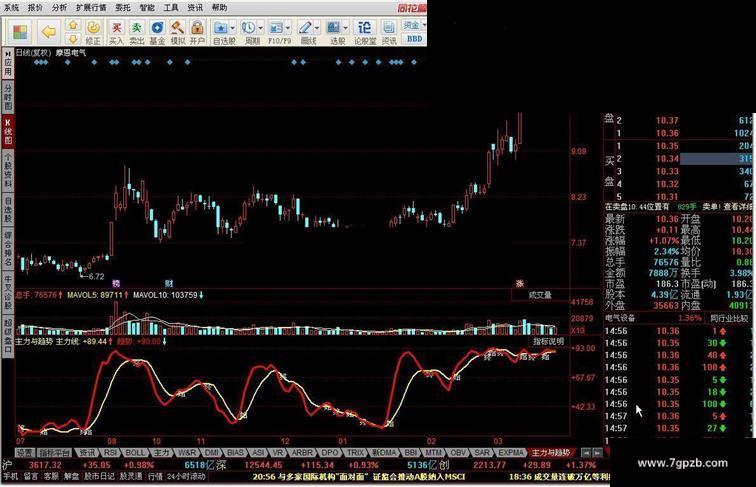Viewport: 756px width, 487px height.
Task: Click the 开户 lock icon
Action: pos(197,32)
